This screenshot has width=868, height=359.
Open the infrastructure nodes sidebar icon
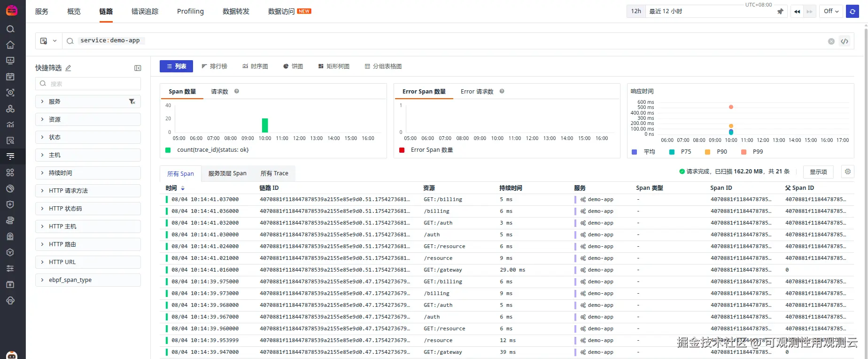pyautogui.click(x=10, y=109)
